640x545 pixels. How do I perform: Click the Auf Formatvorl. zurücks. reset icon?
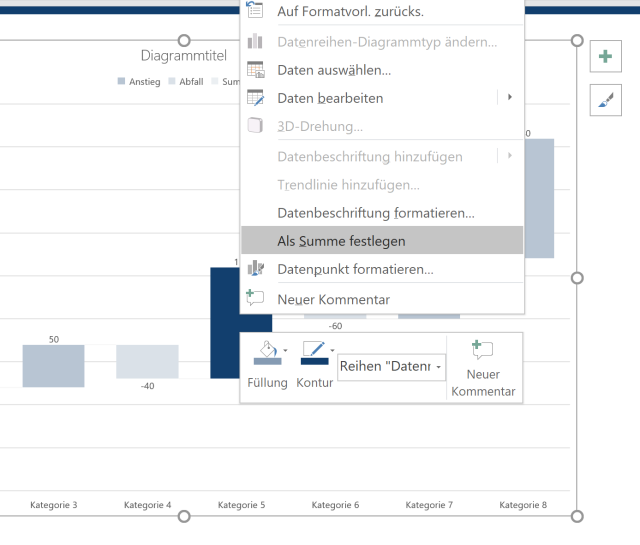[x=256, y=11]
